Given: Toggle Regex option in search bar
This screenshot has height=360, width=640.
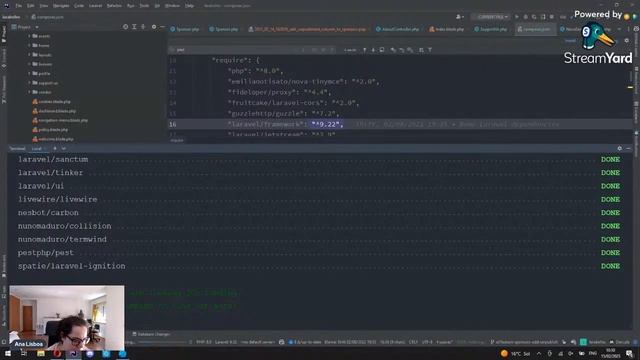Looking at the screenshot, I should [x=332, y=50].
